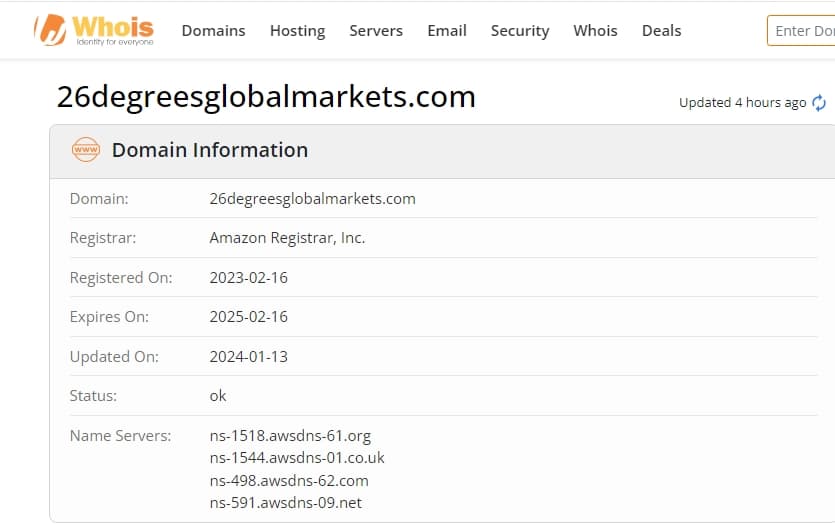Click the Expires On: field label

(x=109, y=317)
